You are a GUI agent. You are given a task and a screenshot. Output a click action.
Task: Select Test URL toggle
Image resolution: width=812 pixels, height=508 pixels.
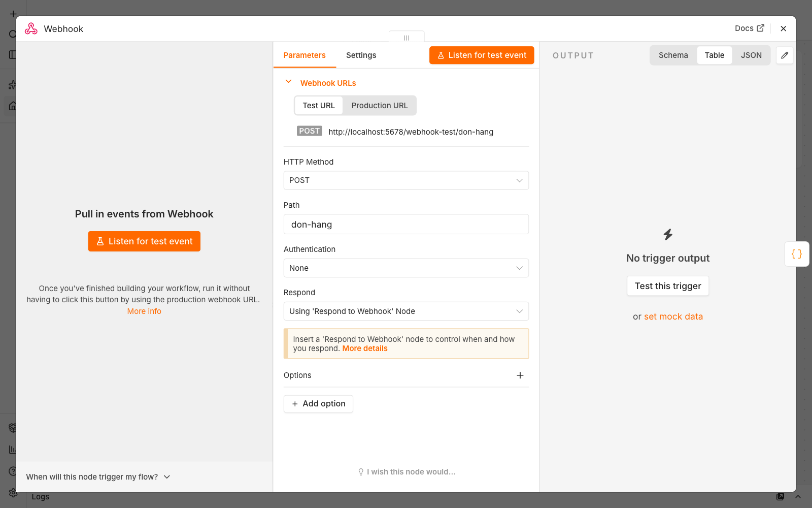[319, 106]
